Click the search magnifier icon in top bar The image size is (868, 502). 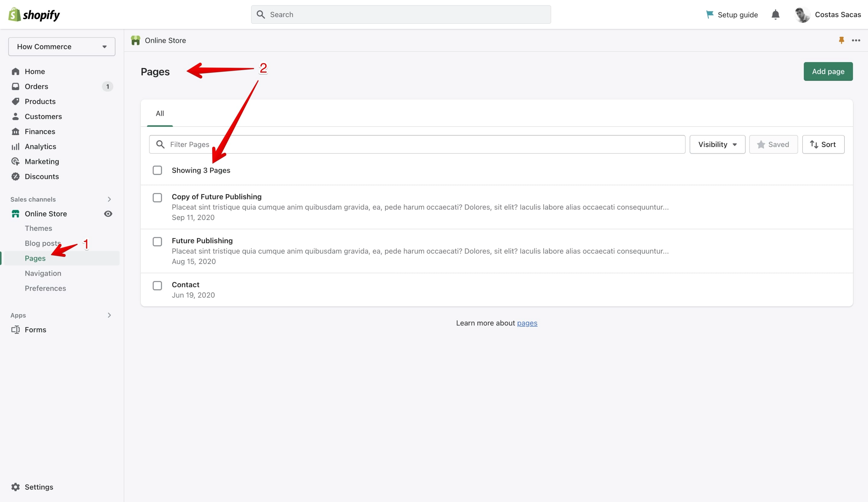(261, 14)
